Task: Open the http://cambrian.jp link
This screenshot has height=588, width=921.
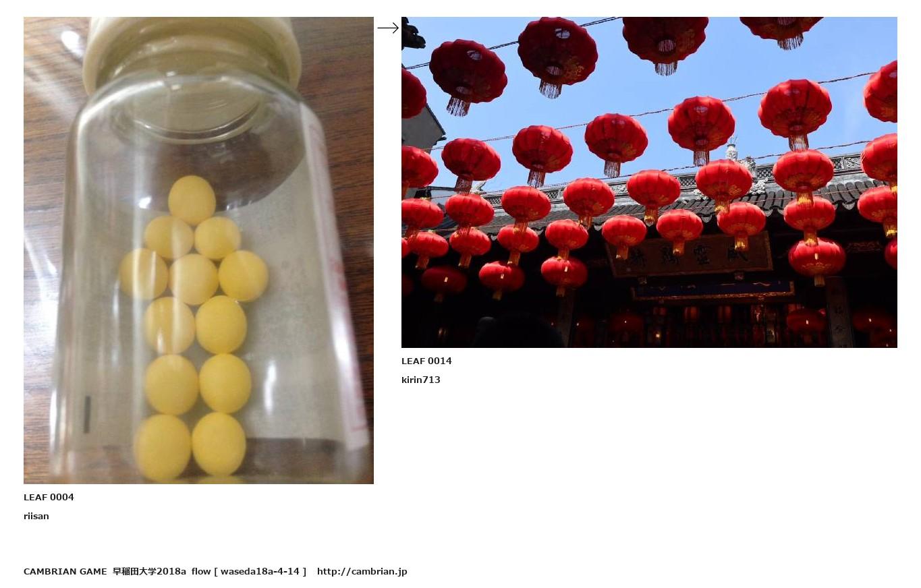Action: point(362,571)
